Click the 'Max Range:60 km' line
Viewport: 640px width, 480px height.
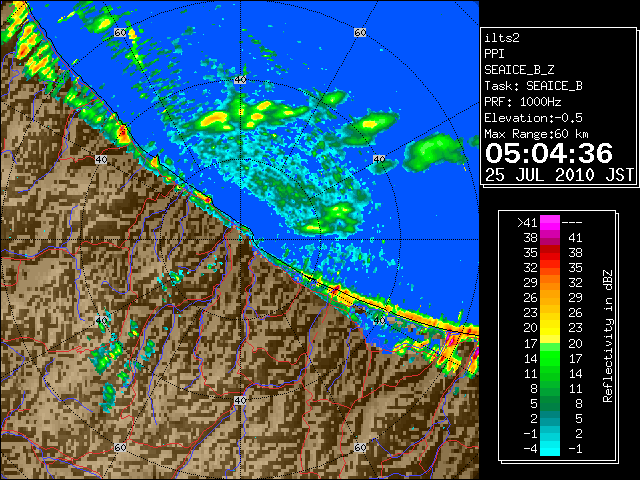click(536, 134)
